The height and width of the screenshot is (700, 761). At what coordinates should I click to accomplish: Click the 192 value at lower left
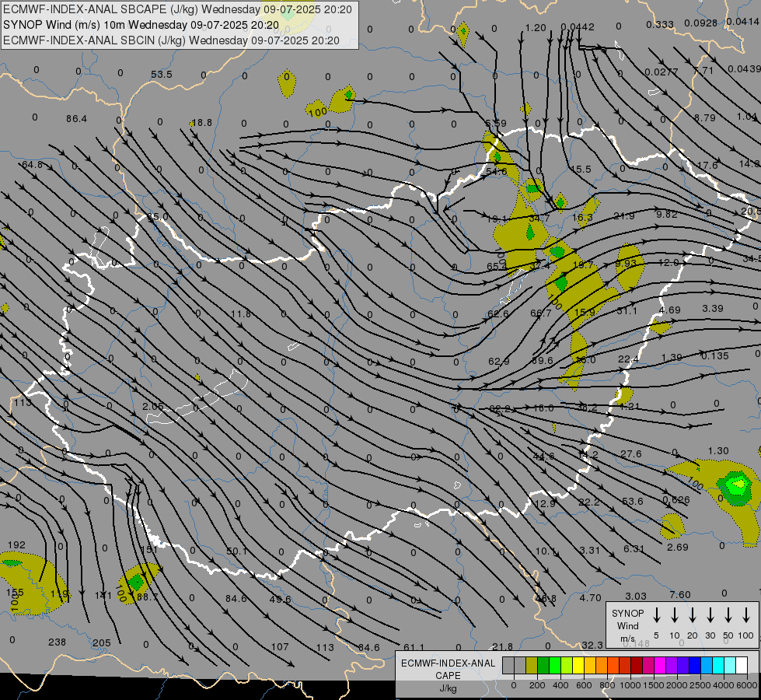coord(16,545)
